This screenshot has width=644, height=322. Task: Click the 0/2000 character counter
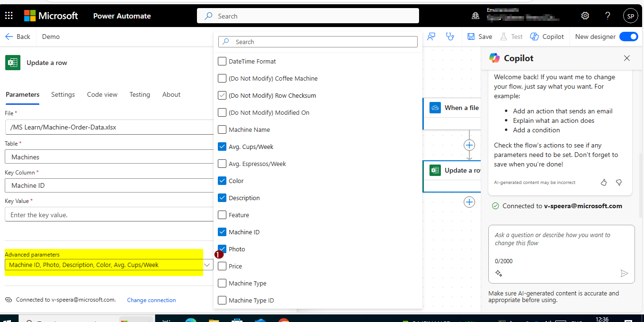click(504, 261)
